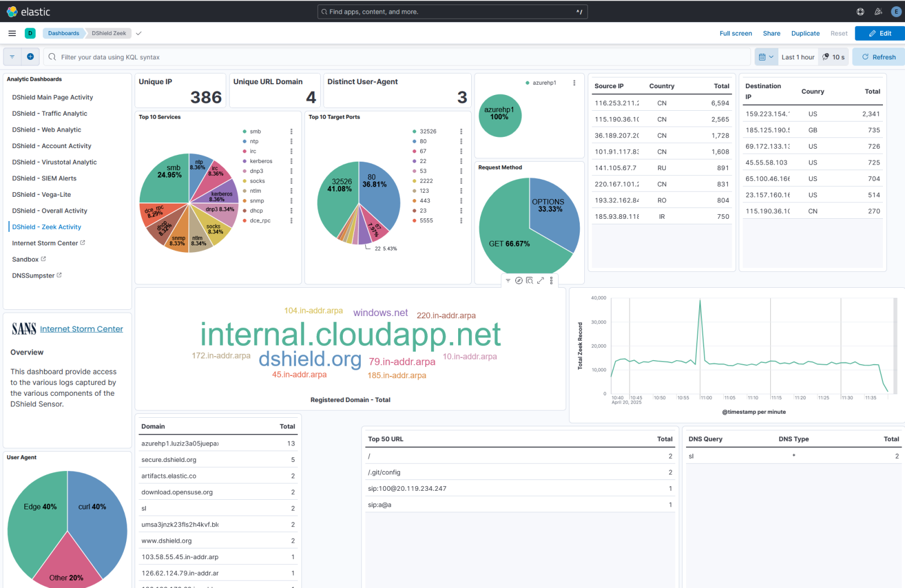The width and height of the screenshot is (905, 588).
Task: Open the newsfeed party popper icon
Action: (x=878, y=11)
